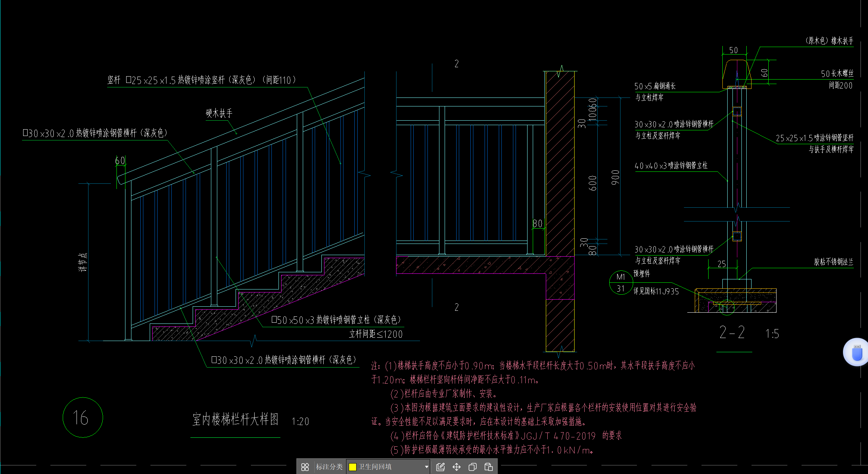Screen dimensions: 868x474
Task: Click the 室内楼梯栏杆大样图 title text
Action: [235, 419]
